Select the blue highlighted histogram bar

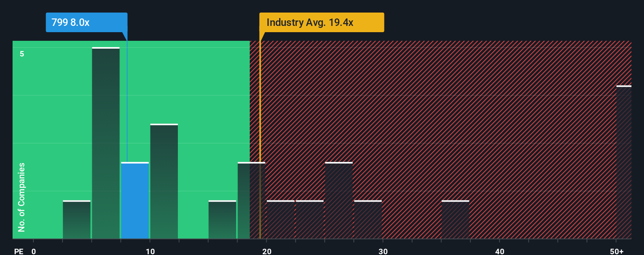click(x=135, y=200)
